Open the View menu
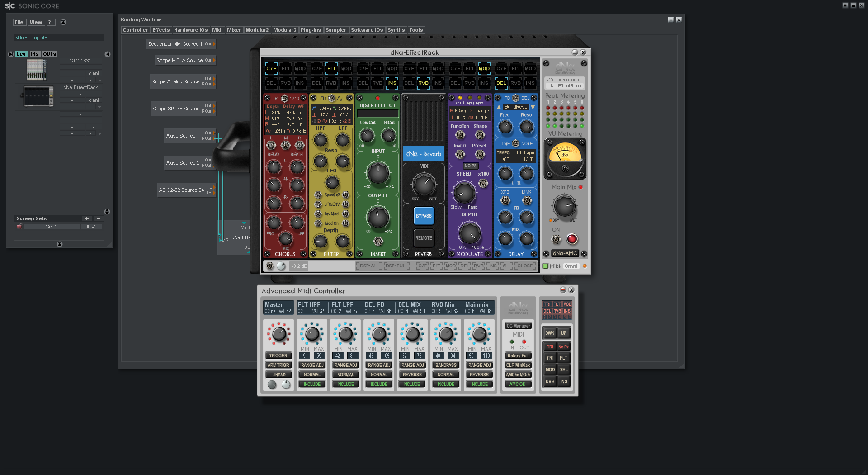The width and height of the screenshot is (868, 475). [x=36, y=22]
